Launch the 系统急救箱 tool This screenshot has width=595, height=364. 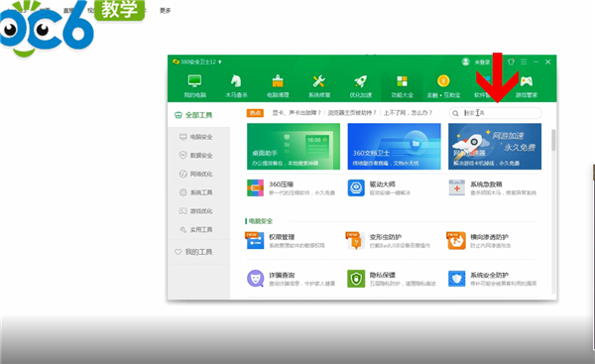pos(493,187)
